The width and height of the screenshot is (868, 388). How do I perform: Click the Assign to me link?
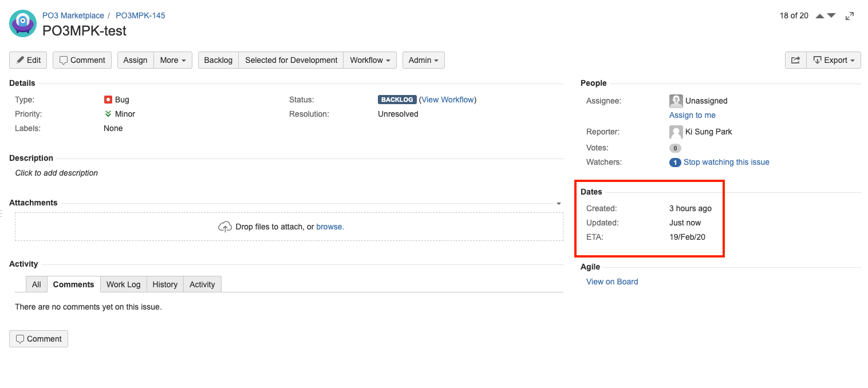(x=692, y=115)
